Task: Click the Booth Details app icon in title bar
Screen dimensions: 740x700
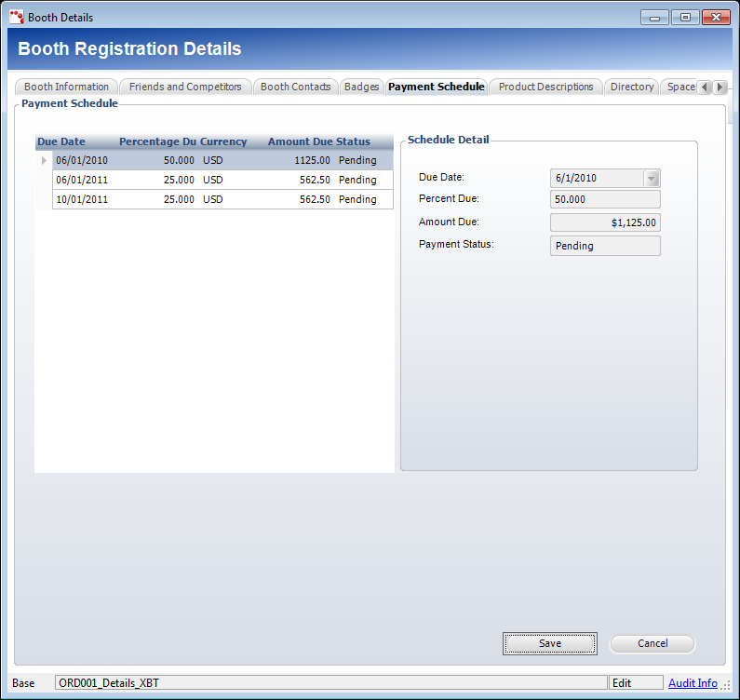Action: tap(17, 17)
